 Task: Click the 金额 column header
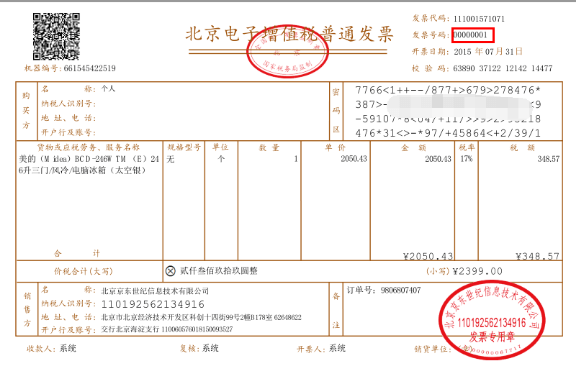point(413,147)
